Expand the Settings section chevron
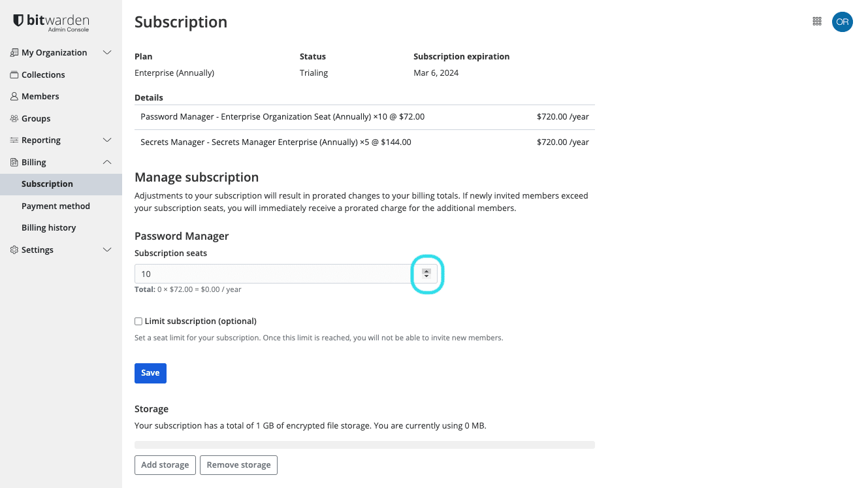The image size is (868, 488). coord(108,250)
